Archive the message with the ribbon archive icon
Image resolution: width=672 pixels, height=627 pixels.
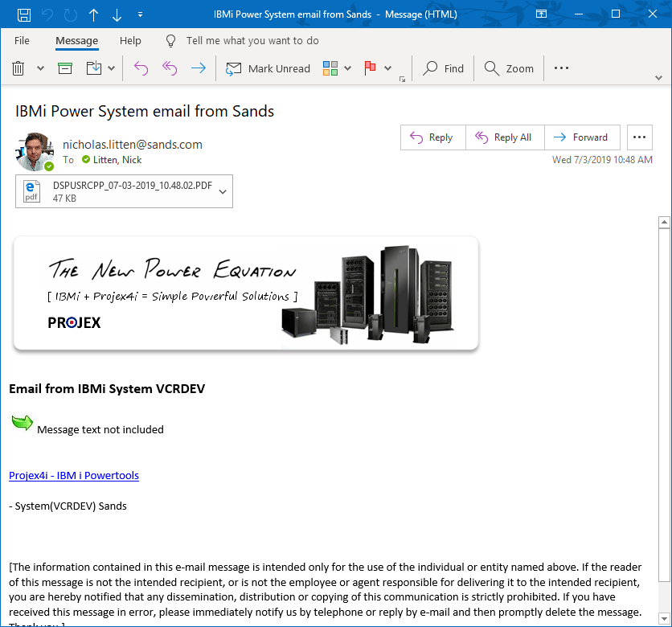coord(65,68)
